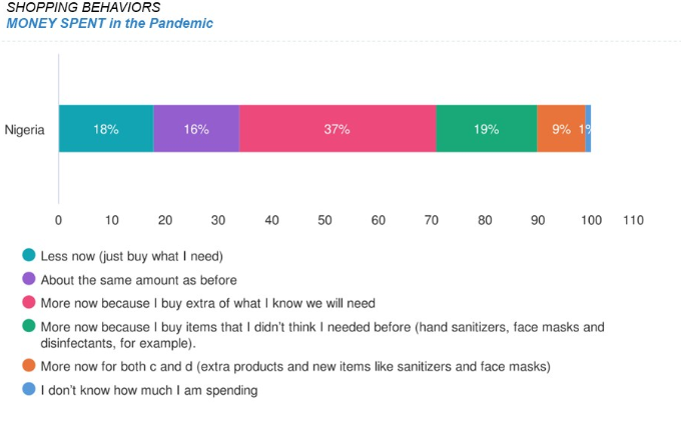Click the pink legend dot for buying extra
Screen dimensions: 681x421
[29, 302]
